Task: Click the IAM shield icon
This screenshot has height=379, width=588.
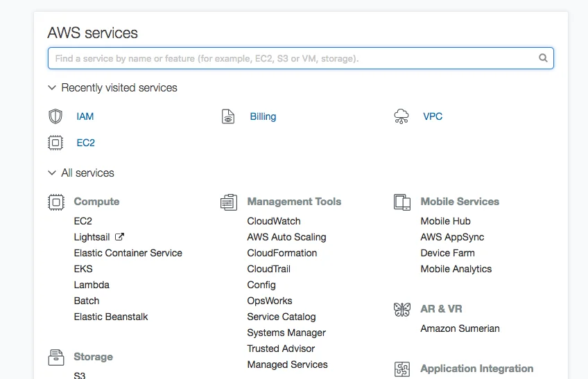Action: tap(55, 116)
